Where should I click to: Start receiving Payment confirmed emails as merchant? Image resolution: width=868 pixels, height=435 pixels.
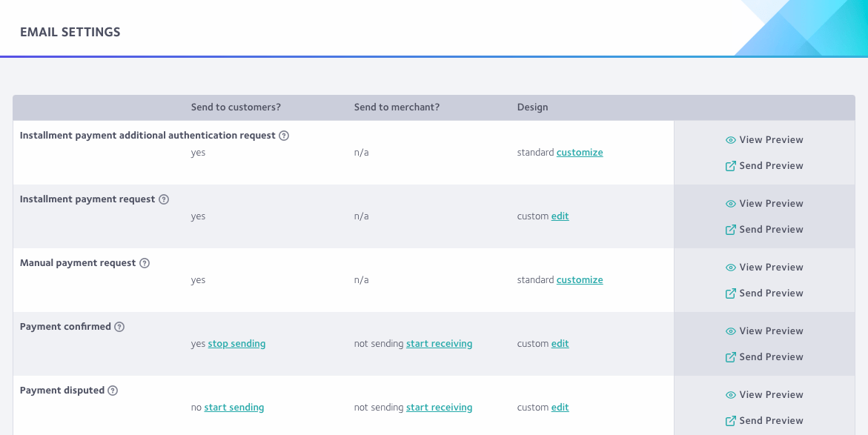439,344
